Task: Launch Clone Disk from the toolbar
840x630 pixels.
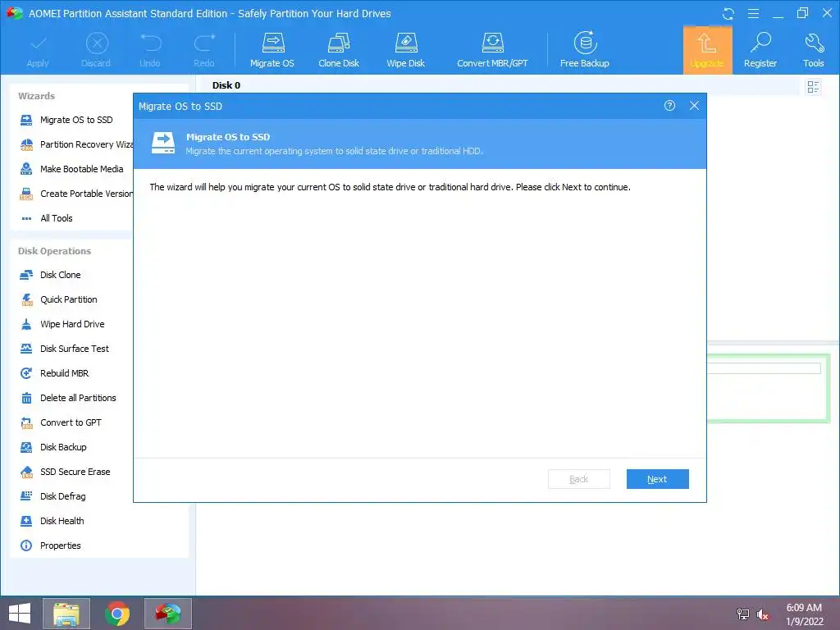Action: pyautogui.click(x=339, y=50)
